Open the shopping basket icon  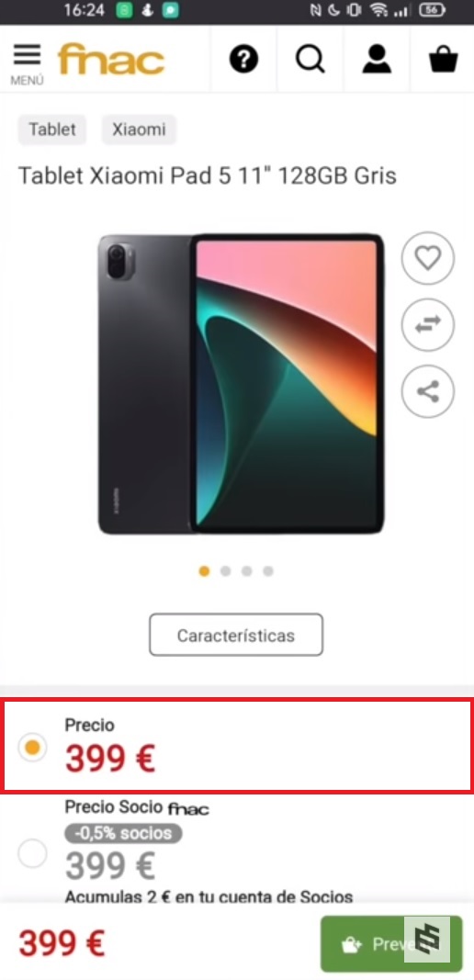tap(444, 60)
